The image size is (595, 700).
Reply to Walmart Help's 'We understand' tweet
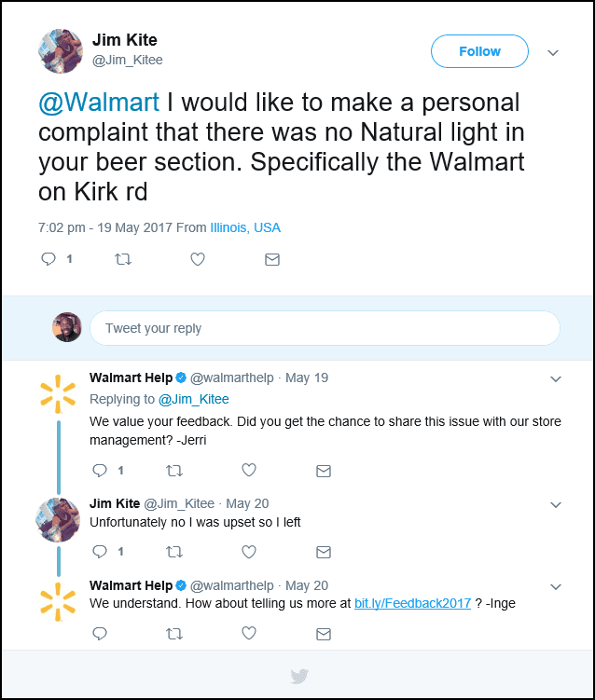[100, 634]
